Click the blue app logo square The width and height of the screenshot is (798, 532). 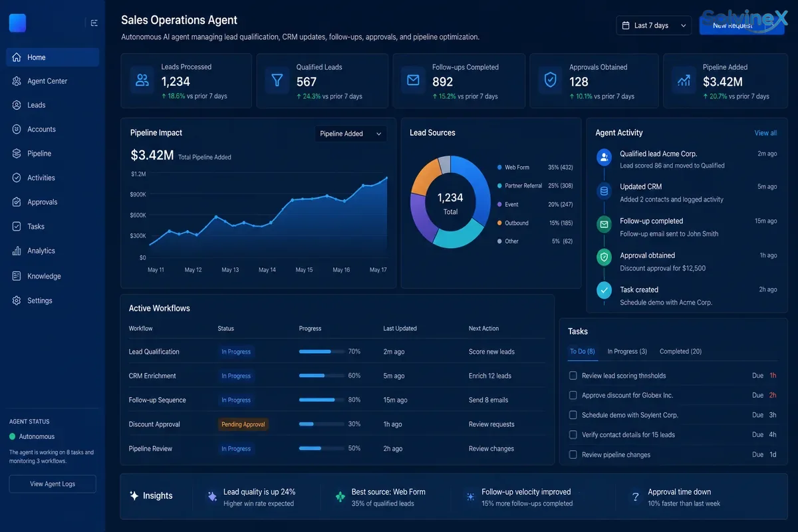click(17, 23)
